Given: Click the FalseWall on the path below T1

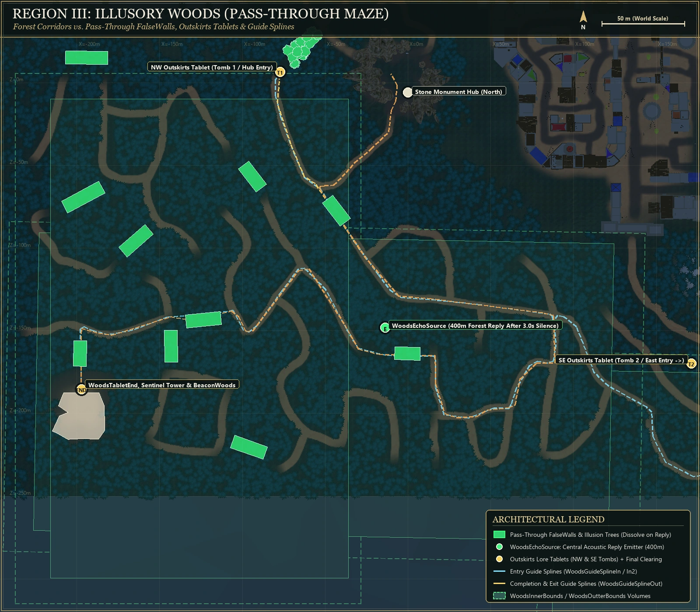Looking at the screenshot, I should point(336,211).
